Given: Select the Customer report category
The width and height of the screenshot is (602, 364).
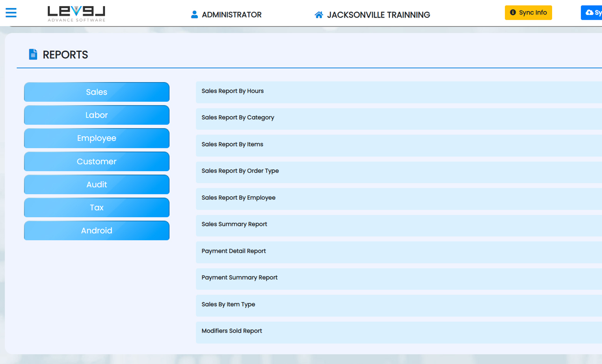Looking at the screenshot, I should [97, 161].
